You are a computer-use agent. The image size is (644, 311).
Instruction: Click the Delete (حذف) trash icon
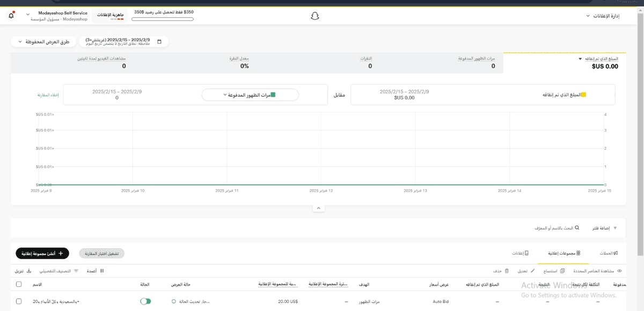(507, 271)
